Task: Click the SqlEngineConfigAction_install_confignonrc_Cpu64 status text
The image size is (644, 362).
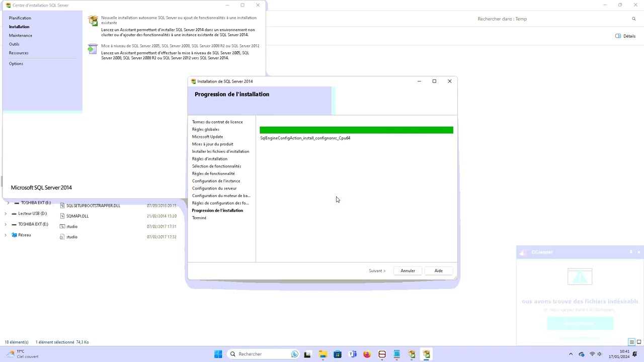Action: point(305,138)
